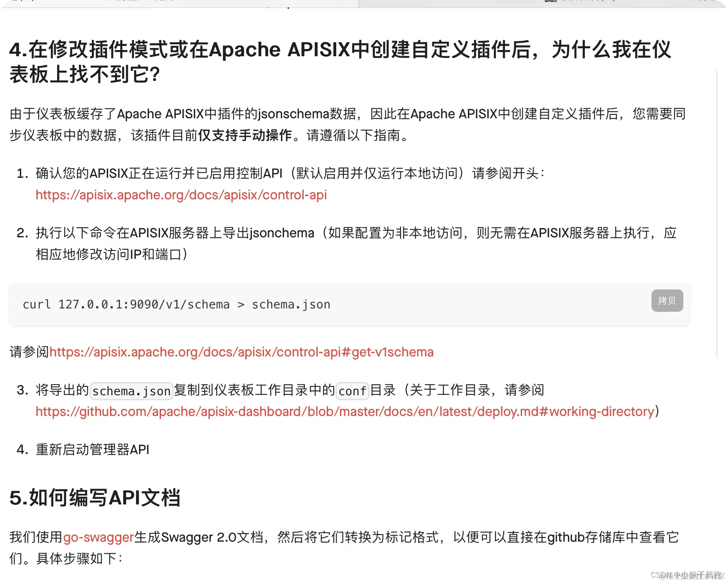Select the schema.json inline code snippet
Screen dimensions: 728x583
click(132, 390)
